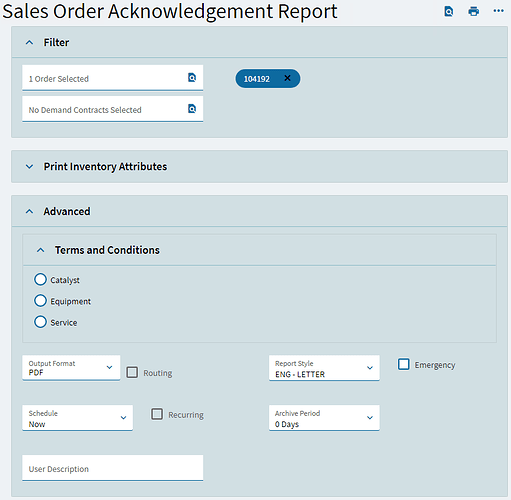Open lookup icon for Demand Contracts field

192,109
